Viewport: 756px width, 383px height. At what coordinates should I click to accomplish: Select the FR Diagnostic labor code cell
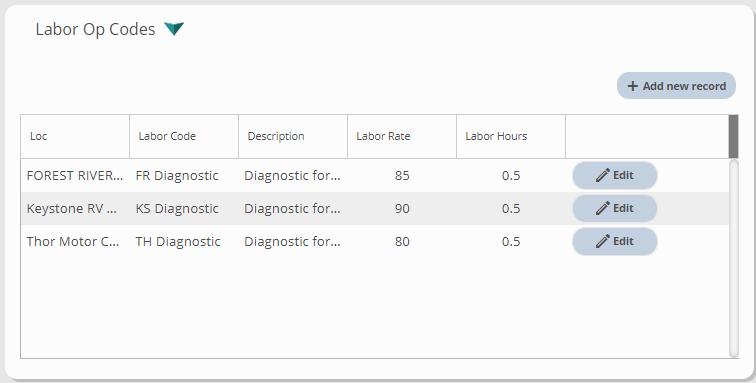pos(184,176)
